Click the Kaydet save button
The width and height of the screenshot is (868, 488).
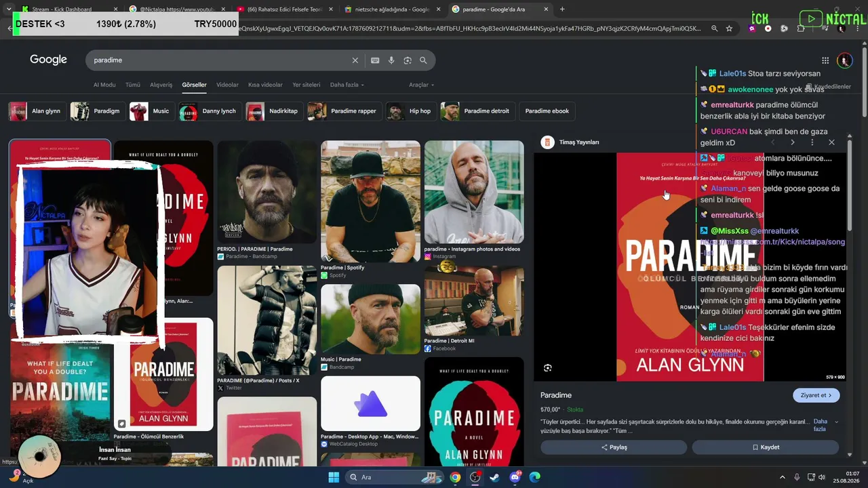[766, 447]
